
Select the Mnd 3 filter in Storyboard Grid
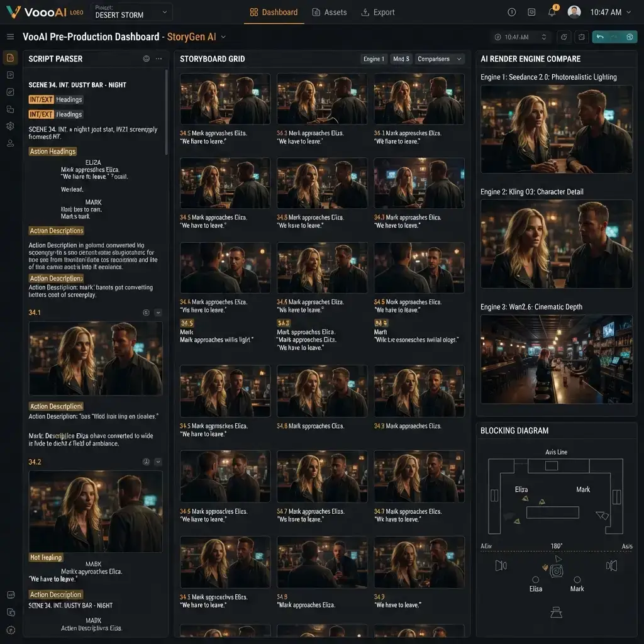click(x=401, y=58)
